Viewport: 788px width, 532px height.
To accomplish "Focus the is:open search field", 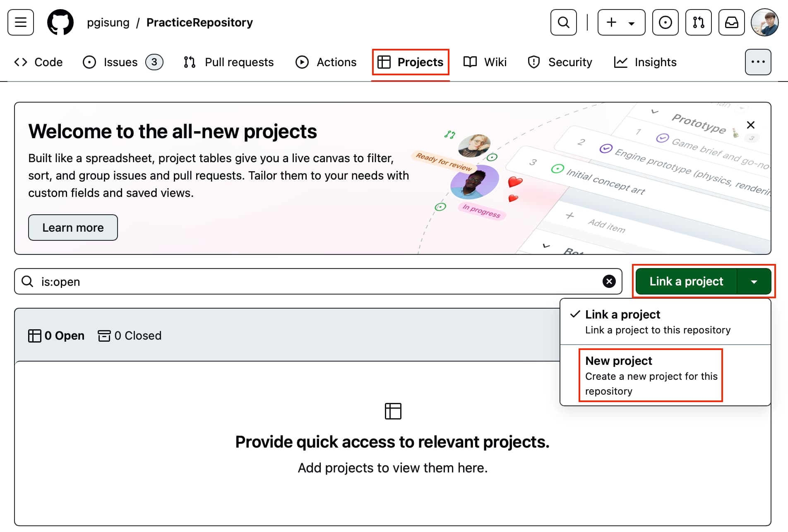I will coord(318,281).
